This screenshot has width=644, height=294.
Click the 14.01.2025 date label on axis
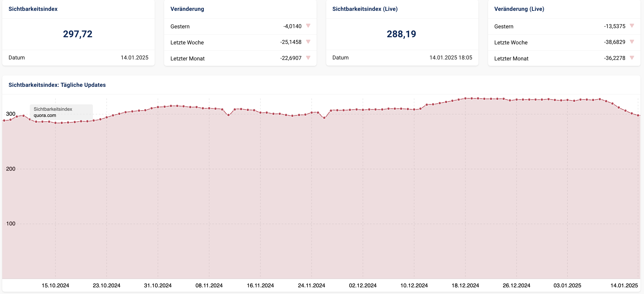click(x=624, y=286)
